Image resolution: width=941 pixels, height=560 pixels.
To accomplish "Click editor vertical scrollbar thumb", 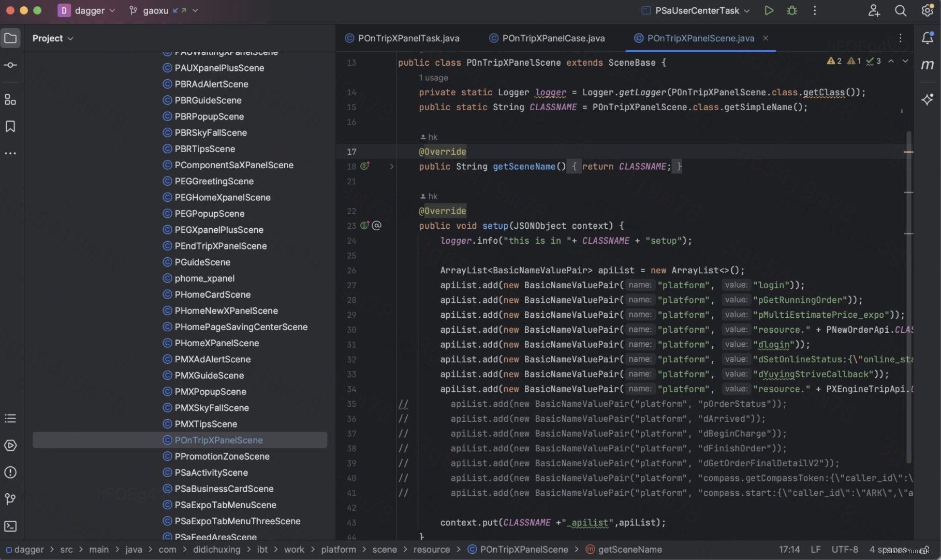I will click(909, 298).
